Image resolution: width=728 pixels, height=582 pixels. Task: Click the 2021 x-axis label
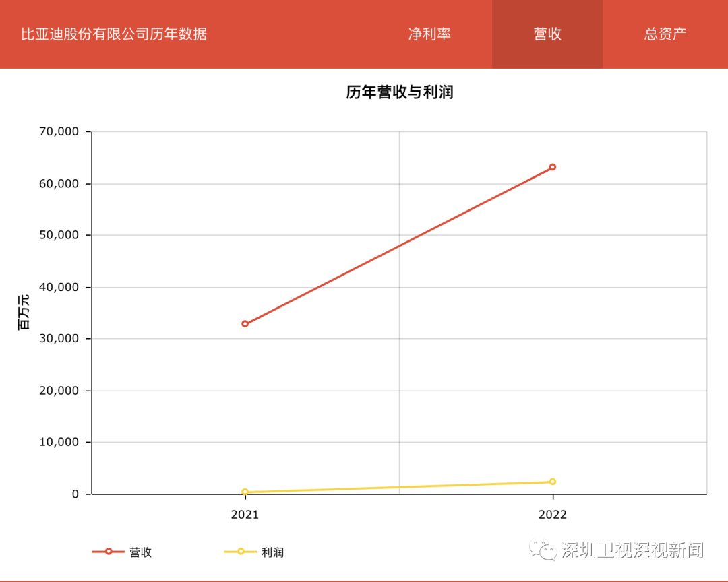245,515
